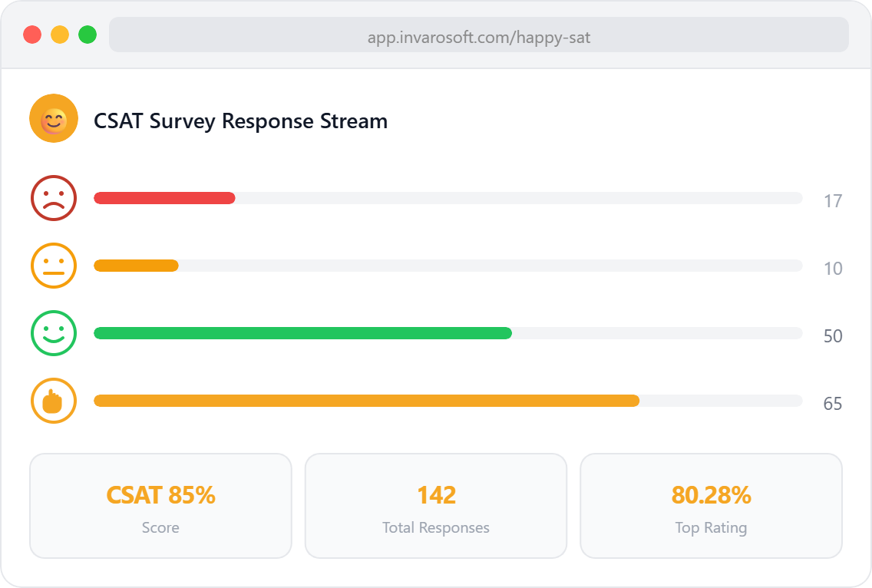Viewport: 872px width, 588px height.
Task: Click the CSAT Survey Response Stream heading
Action: [241, 121]
